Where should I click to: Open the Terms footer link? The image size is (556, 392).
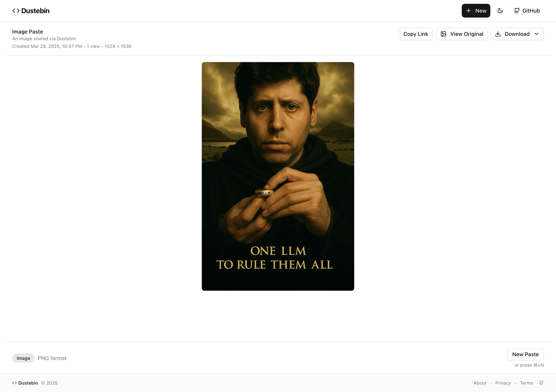526,383
